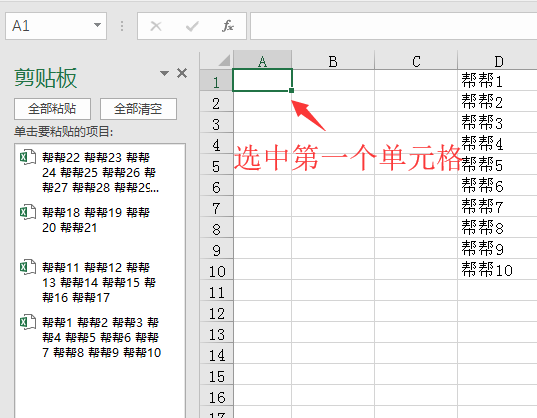Select row 7 header
The image size is (537, 418).
pos(216,207)
